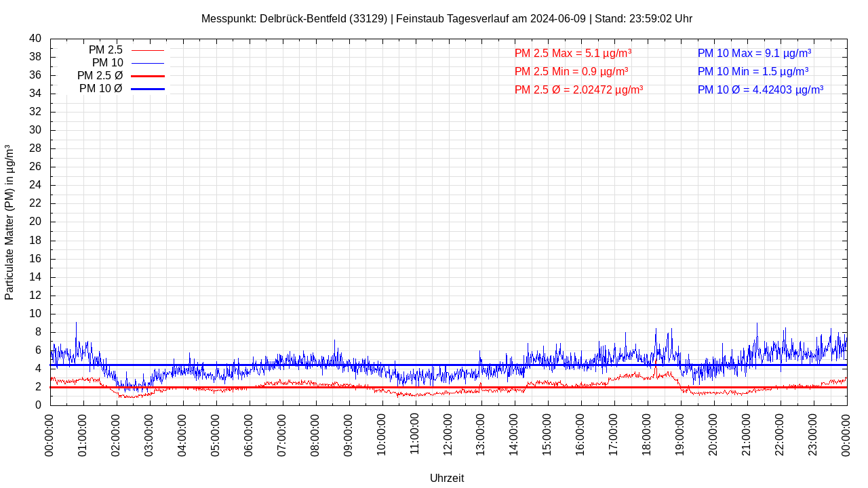Click the 18:00:00 time tick label

[x=648, y=434]
